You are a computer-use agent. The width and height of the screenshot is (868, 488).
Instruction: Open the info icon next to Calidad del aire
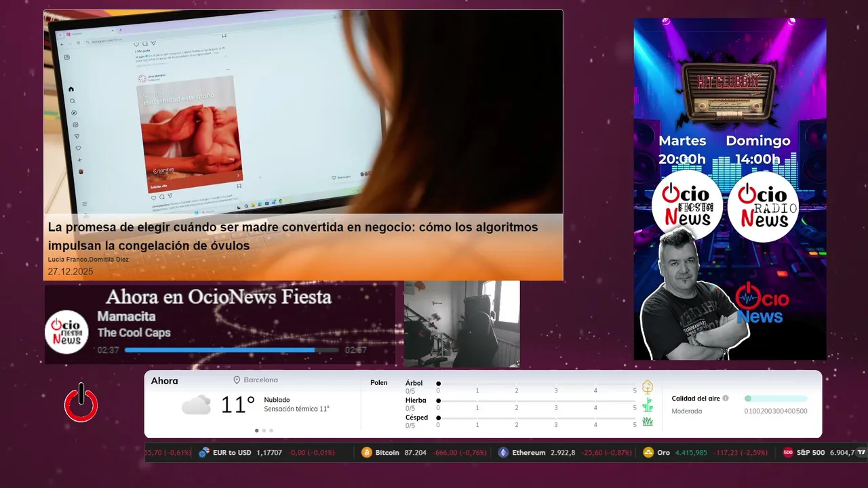click(726, 399)
